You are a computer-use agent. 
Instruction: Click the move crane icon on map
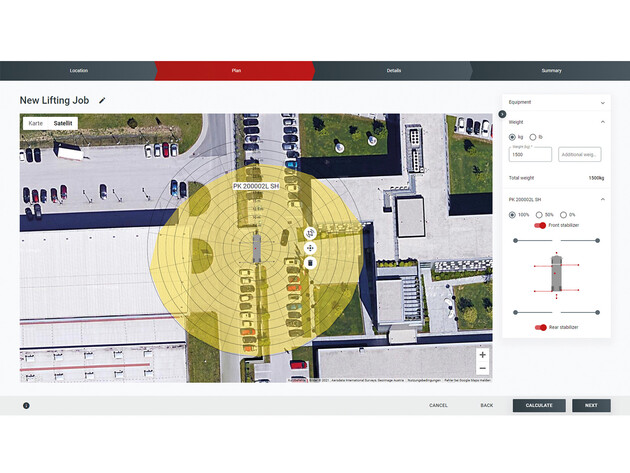310,248
